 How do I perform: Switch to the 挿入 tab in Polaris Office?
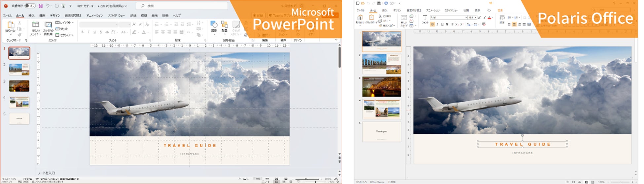tap(385, 11)
